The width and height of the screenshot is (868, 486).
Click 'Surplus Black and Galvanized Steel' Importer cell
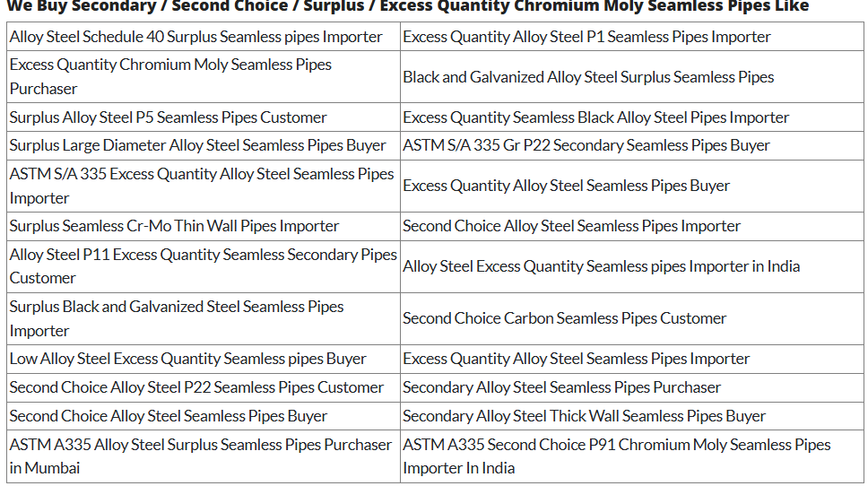177,318
